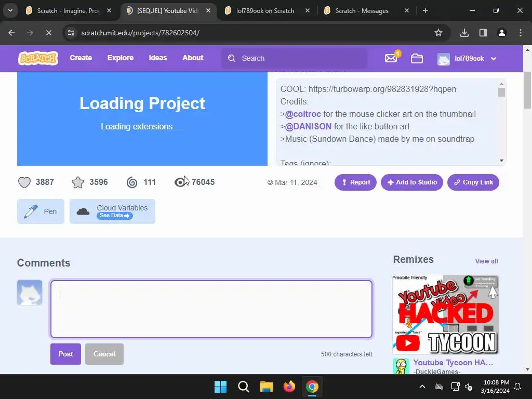The height and width of the screenshot is (399, 532).
Task: Click the Chrome taskbar icon
Action: pyautogui.click(x=312, y=387)
